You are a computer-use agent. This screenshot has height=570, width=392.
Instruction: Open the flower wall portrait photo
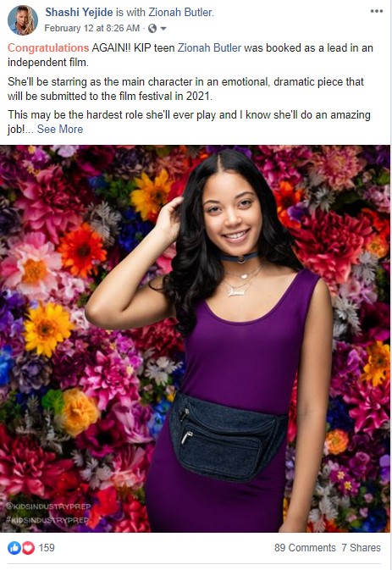(195, 339)
